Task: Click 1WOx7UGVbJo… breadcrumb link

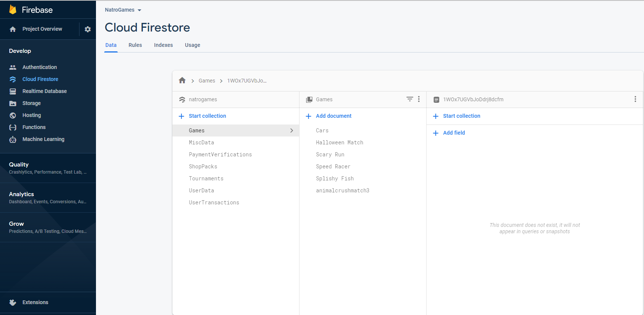Action: [x=247, y=81]
